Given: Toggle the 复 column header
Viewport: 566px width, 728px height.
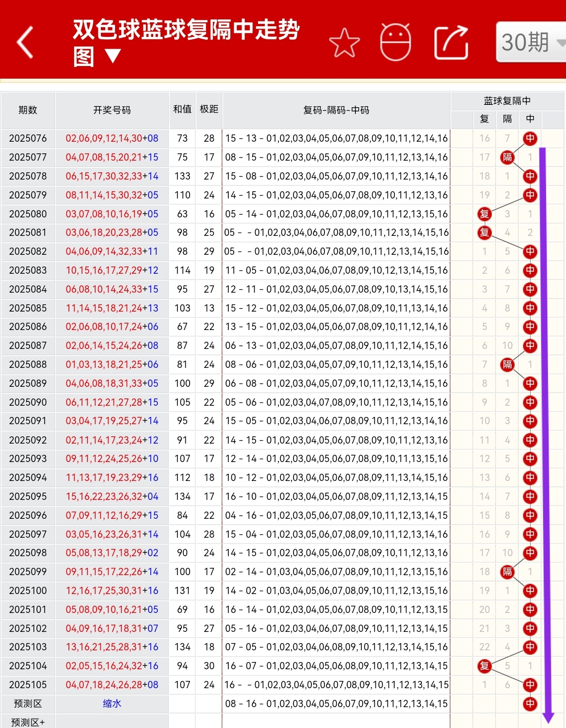Looking at the screenshot, I should tap(484, 119).
